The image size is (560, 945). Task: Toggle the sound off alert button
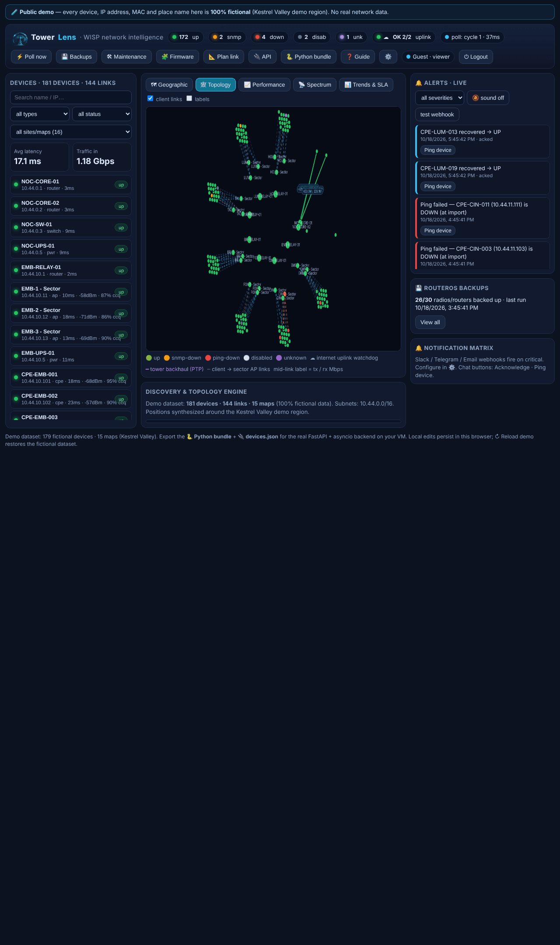click(488, 98)
